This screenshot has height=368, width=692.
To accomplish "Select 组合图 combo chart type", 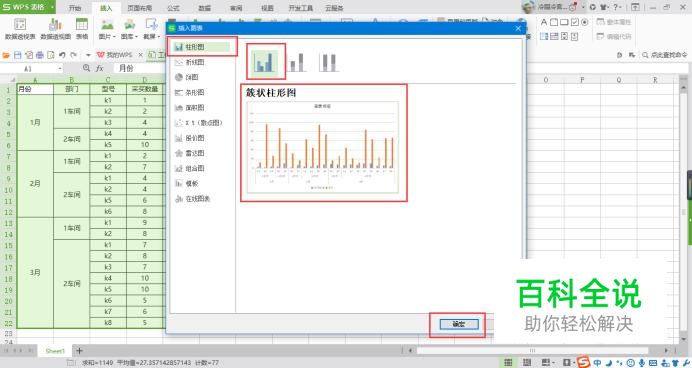I will (190, 169).
